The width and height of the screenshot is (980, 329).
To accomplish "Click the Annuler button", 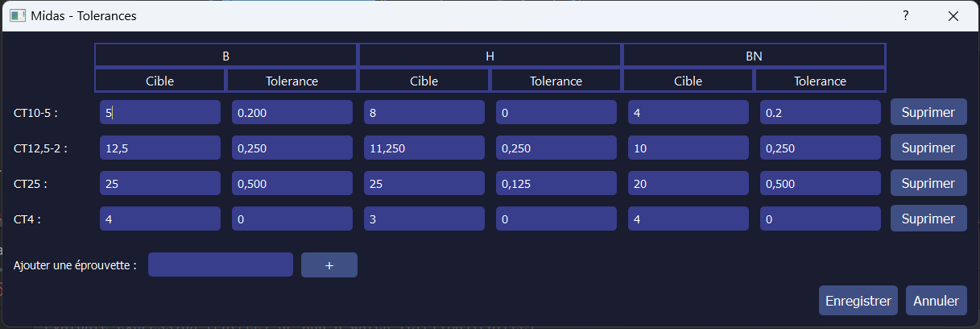I will pos(936,301).
